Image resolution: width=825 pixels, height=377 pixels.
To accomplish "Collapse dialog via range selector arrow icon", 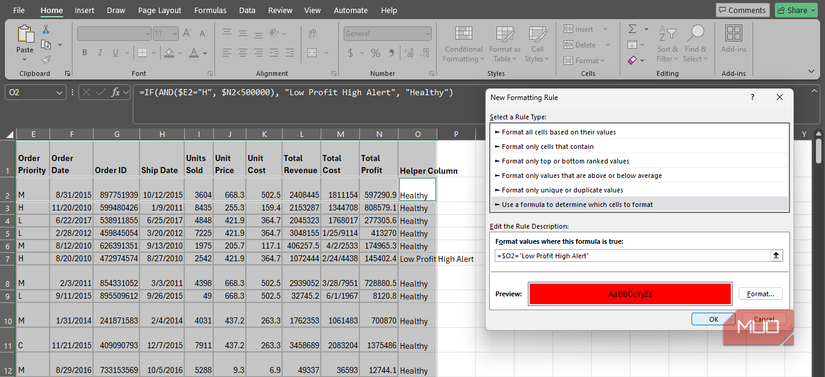I will (x=776, y=256).
